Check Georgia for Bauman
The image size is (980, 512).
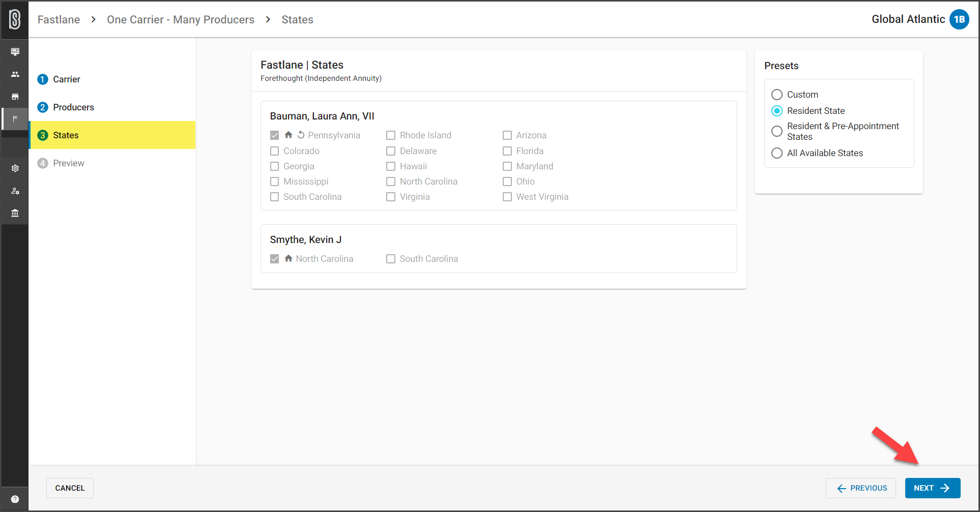coord(275,166)
